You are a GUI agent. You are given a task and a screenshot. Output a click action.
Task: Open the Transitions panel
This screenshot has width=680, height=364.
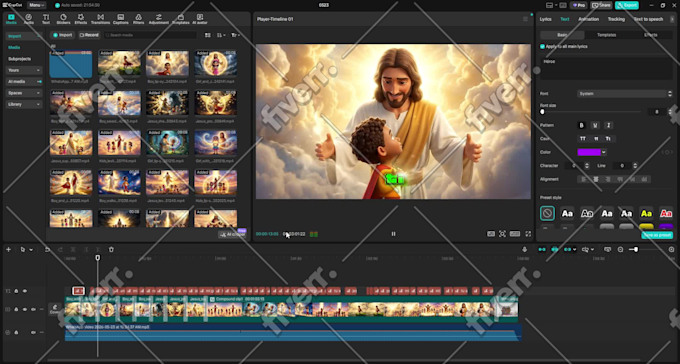pyautogui.click(x=100, y=19)
